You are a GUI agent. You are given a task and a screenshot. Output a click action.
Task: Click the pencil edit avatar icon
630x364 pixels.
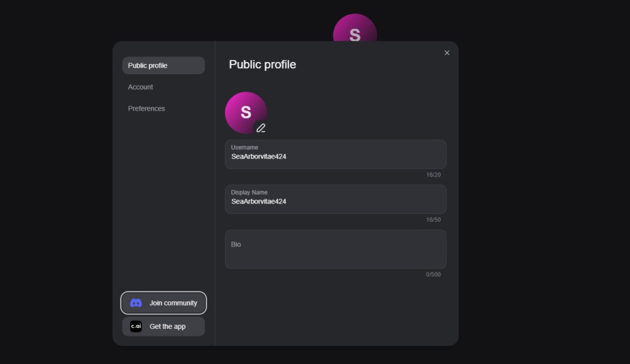click(261, 128)
